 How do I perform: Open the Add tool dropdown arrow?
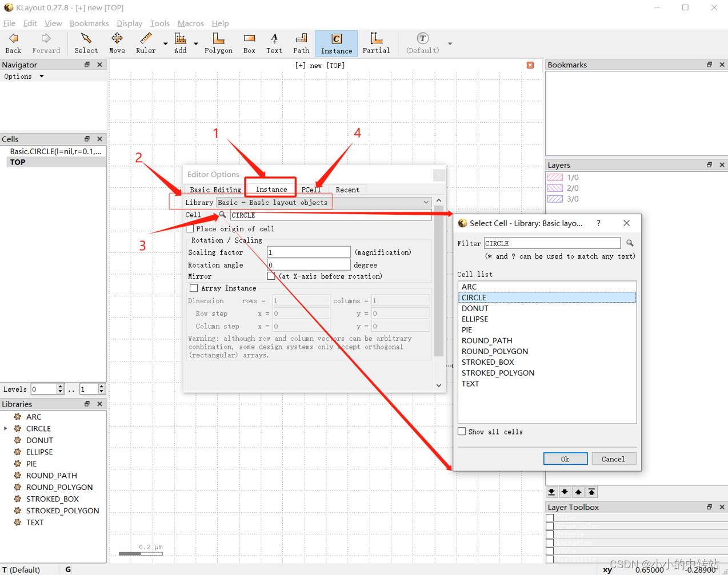click(x=196, y=44)
